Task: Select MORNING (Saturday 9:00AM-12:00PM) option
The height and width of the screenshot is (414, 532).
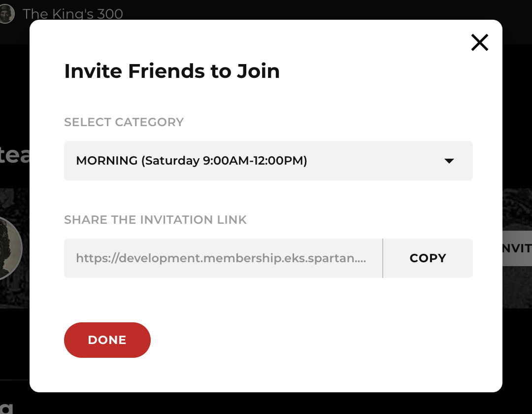Action: [191, 161]
